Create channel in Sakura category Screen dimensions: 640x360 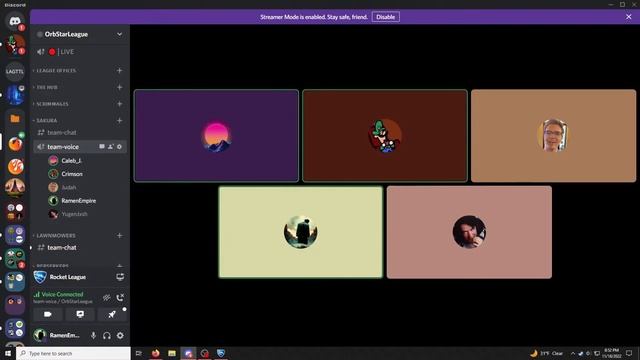[119, 120]
